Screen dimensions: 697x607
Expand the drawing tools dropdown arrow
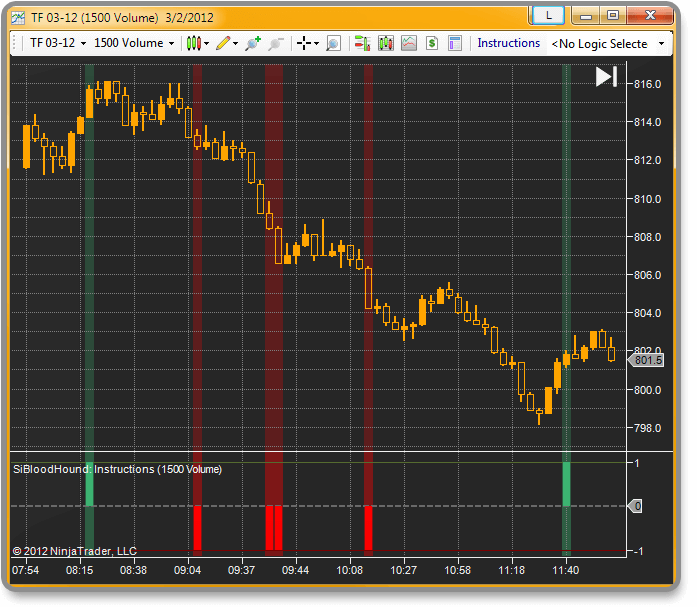point(236,44)
